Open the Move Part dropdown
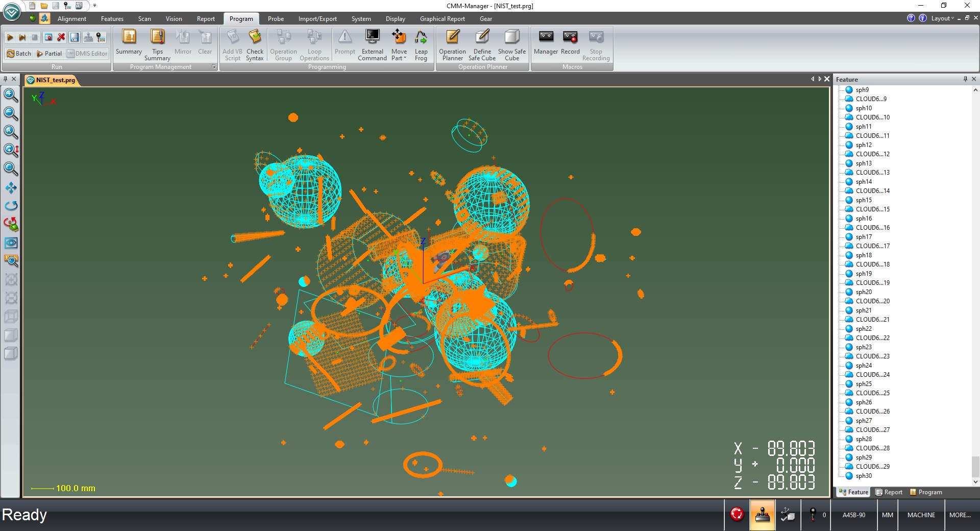The height and width of the screenshot is (531, 980). pyautogui.click(x=399, y=45)
